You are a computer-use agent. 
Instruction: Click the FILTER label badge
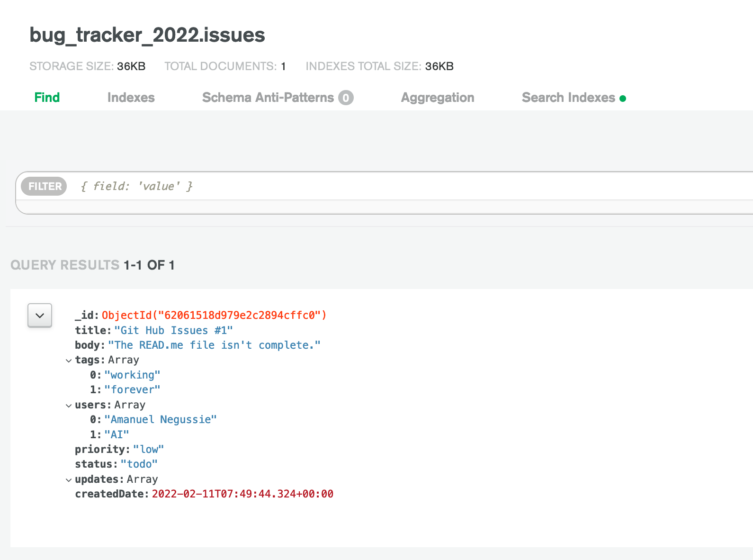[x=44, y=186]
